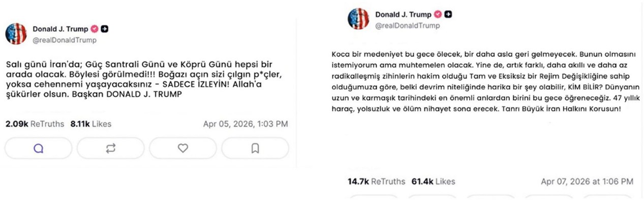View the 2.09k ReTruths list
The height and width of the screenshot is (212, 644).
[35, 124]
